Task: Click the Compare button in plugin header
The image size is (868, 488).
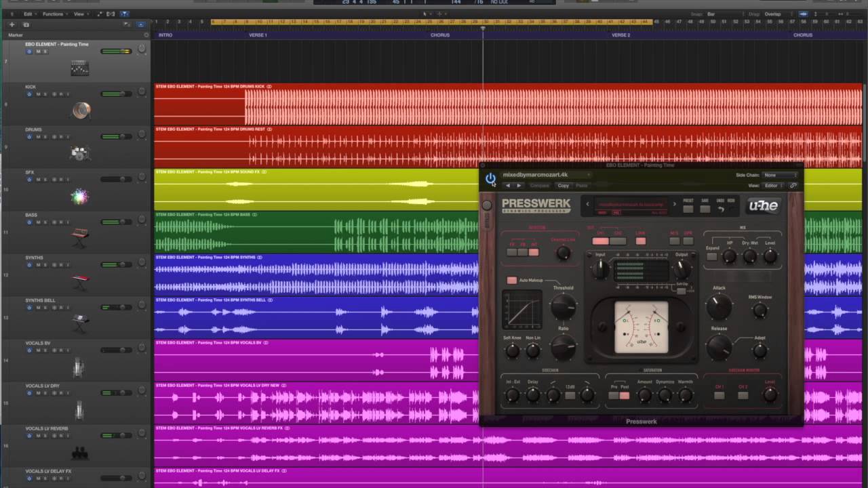Action: coord(540,186)
